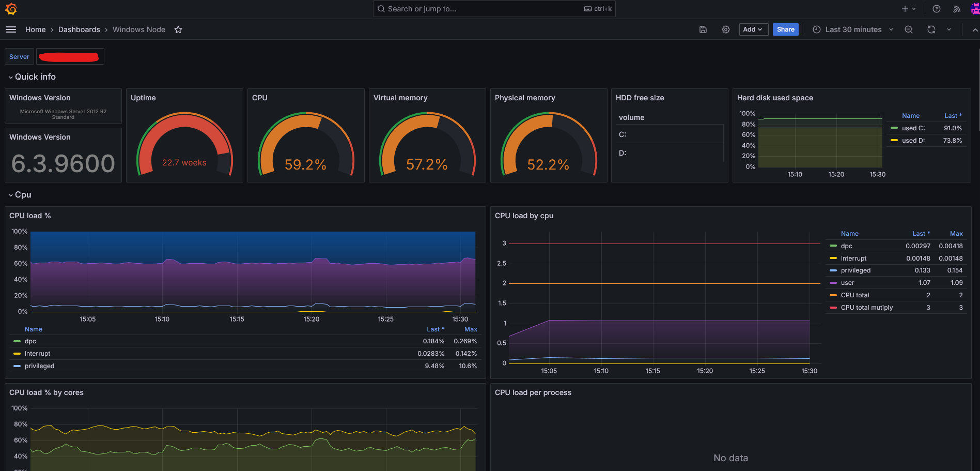Sort Hard disk legend by Last *
This screenshot has height=471, width=980.
[953, 116]
